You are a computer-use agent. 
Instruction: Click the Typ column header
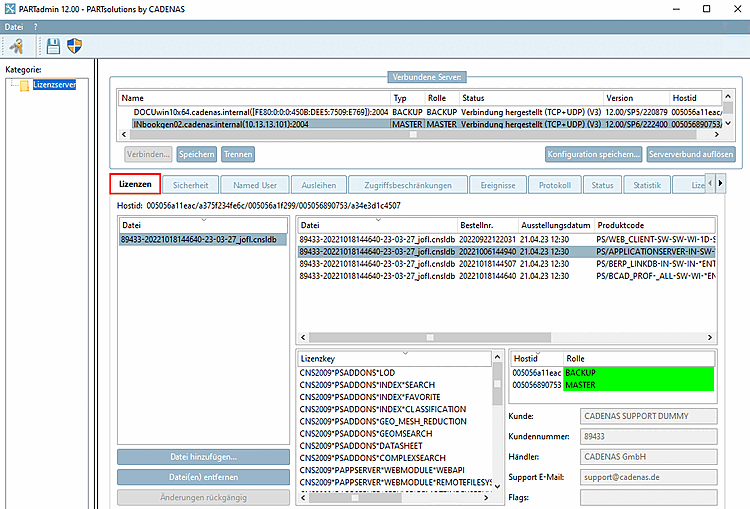407,98
